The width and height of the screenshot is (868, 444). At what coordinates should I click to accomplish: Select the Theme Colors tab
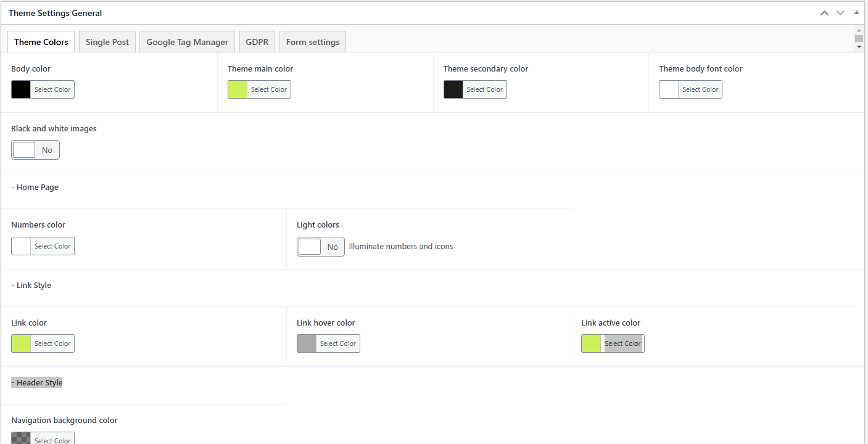click(x=41, y=42)
